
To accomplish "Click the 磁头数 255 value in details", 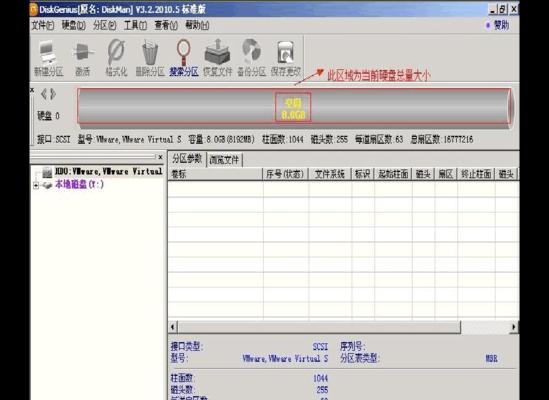I will point(322,390).
